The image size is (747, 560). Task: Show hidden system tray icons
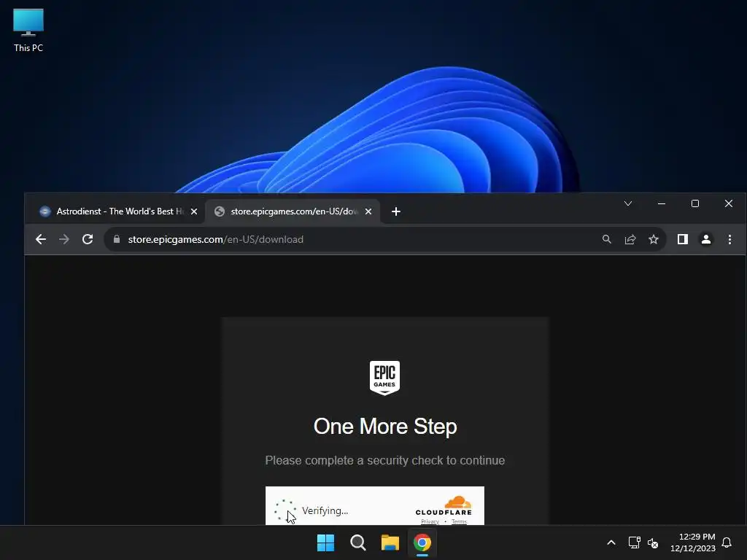point(611,542)
